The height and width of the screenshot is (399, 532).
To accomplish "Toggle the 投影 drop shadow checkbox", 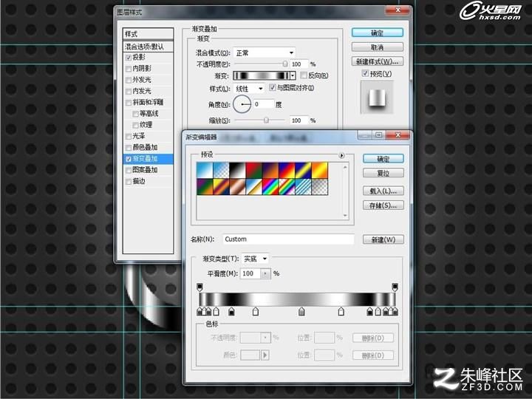I will coord(129,58).
